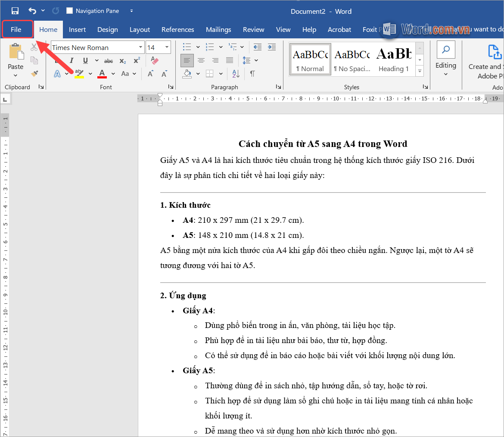The image size is (504, 437).
Task: Open the Change Case Aa menu
Action: 128,74
